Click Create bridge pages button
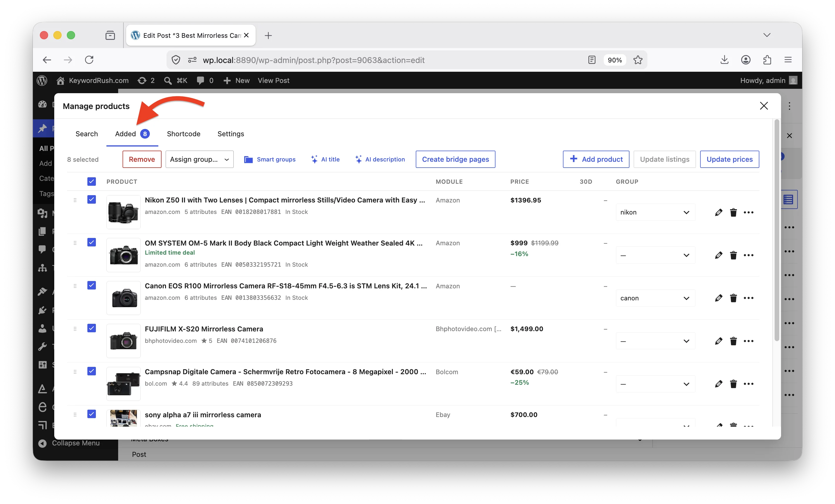Viewport: 835px width, 504px height. (x=455, y=159)
